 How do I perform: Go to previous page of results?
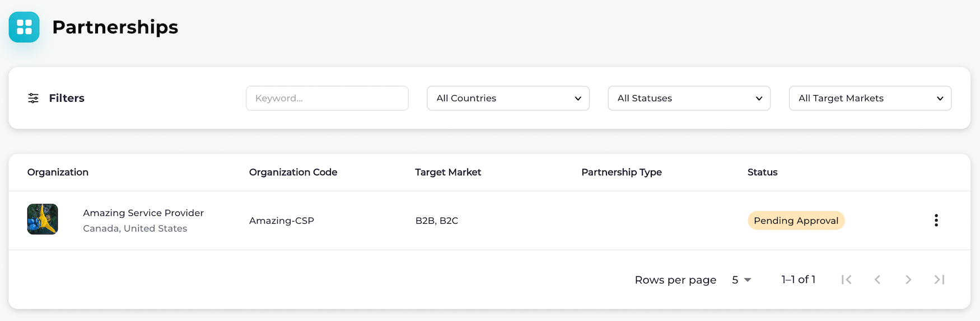tap(877, 280)
